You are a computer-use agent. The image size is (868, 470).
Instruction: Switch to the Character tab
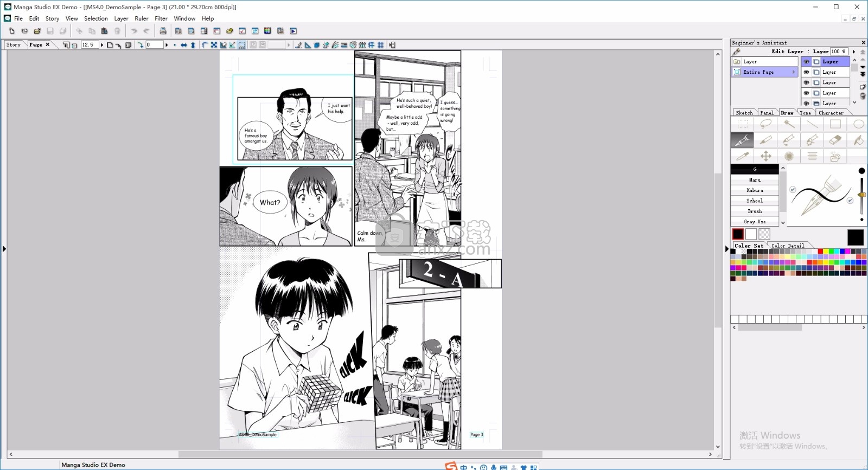pyautogui.click(x=831, y=113)
